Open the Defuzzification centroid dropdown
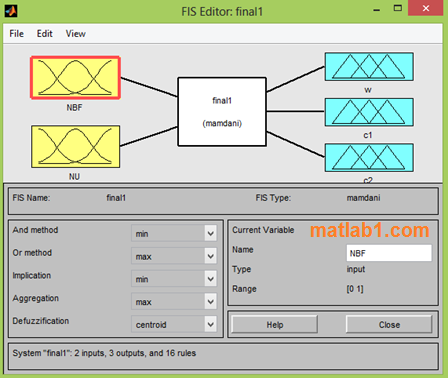Viewport: 448px width, 378px height. point(174,324)
